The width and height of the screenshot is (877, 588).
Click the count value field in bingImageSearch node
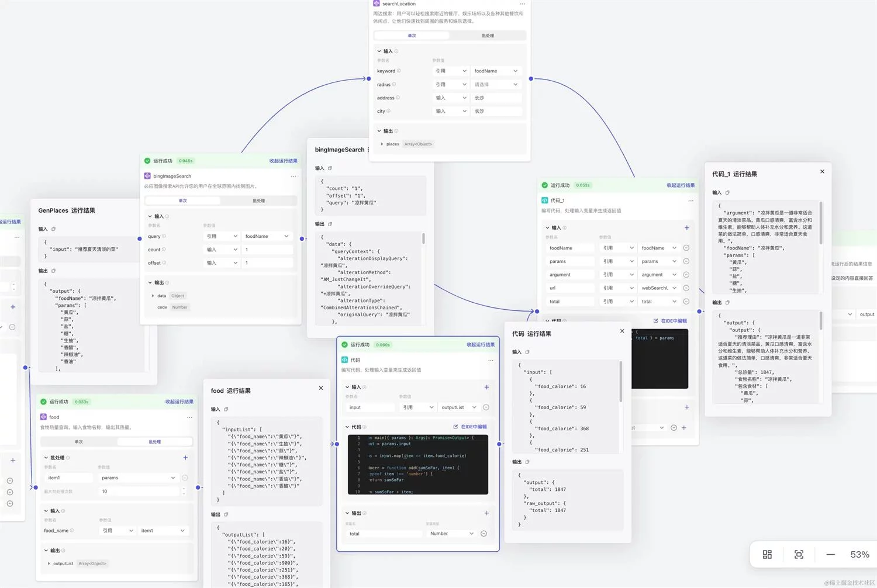point(267,250)
